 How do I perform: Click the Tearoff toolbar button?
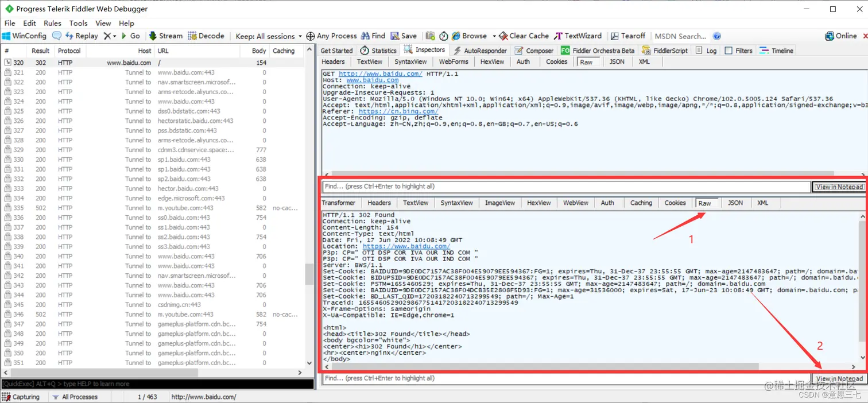628,36
